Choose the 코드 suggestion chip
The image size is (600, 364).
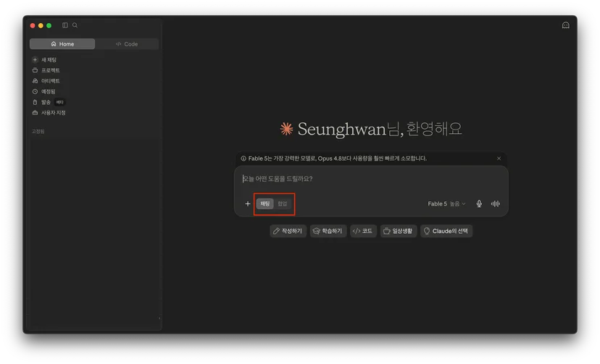point(363,231)
